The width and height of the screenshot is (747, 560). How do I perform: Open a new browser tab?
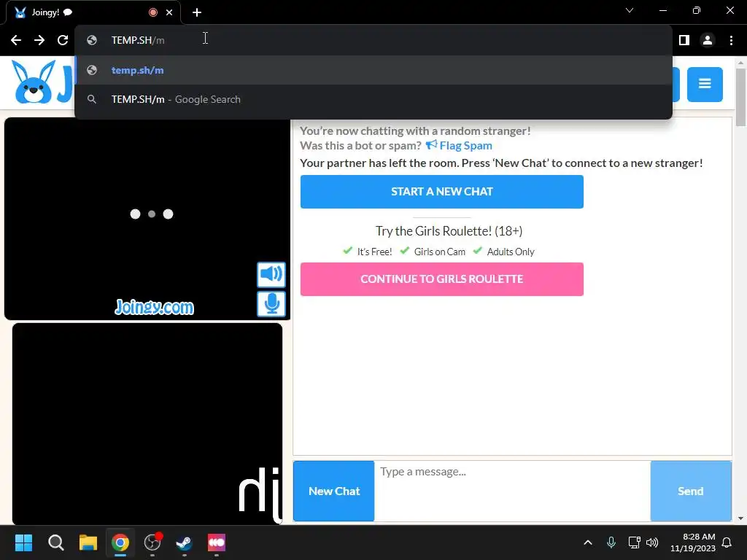197,12
